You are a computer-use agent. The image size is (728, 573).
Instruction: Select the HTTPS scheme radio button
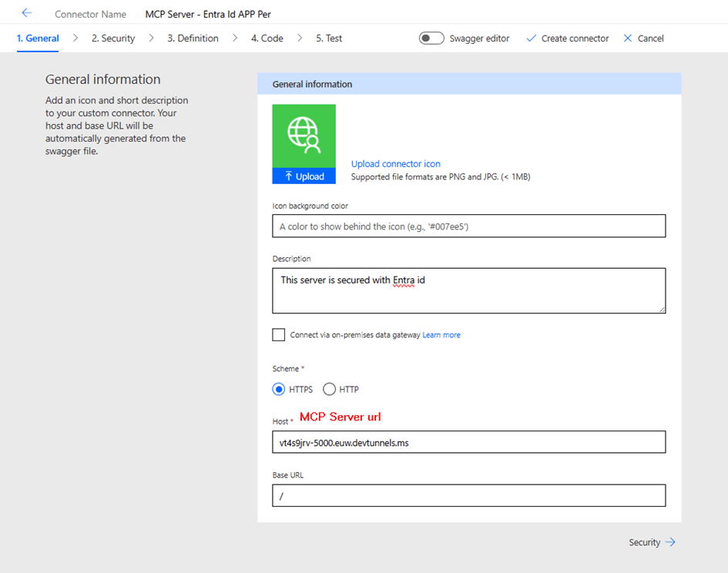tap(279, 390)
